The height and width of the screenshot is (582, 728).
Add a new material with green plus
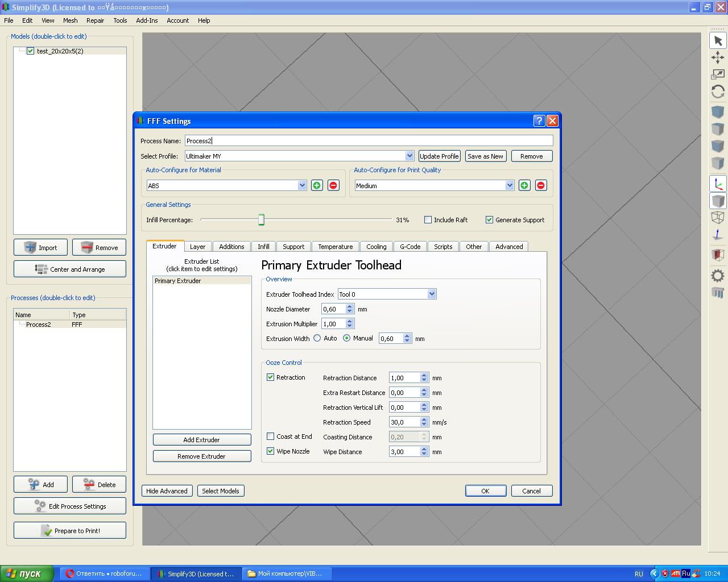pyautogui.click(x=317, y=185)
